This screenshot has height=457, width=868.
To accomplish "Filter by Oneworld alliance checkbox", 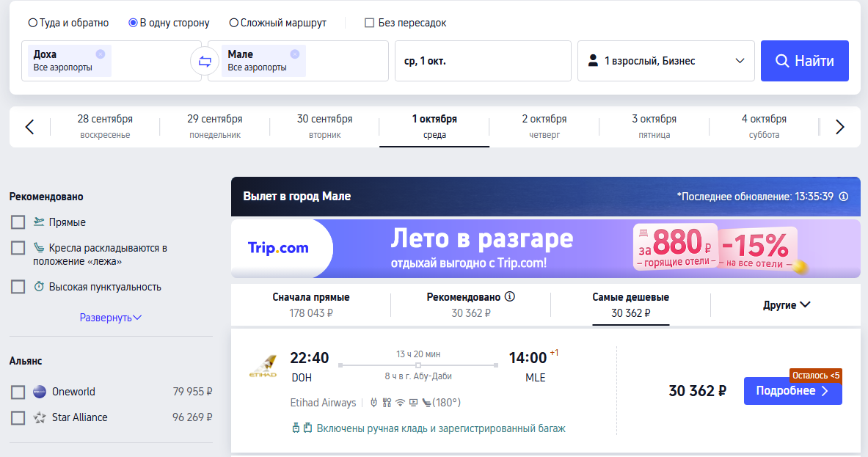I will tap(18, 392).
